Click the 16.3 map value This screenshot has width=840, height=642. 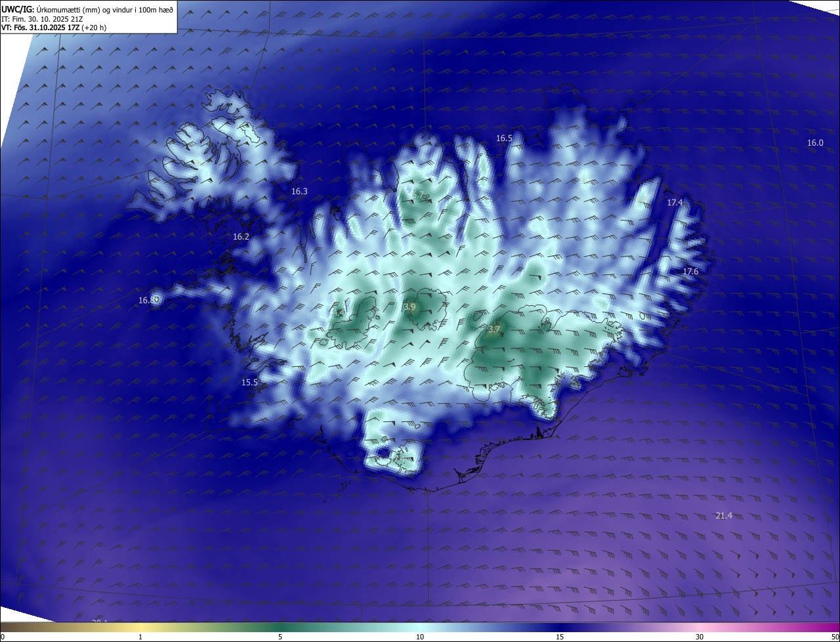pos(299,192)
